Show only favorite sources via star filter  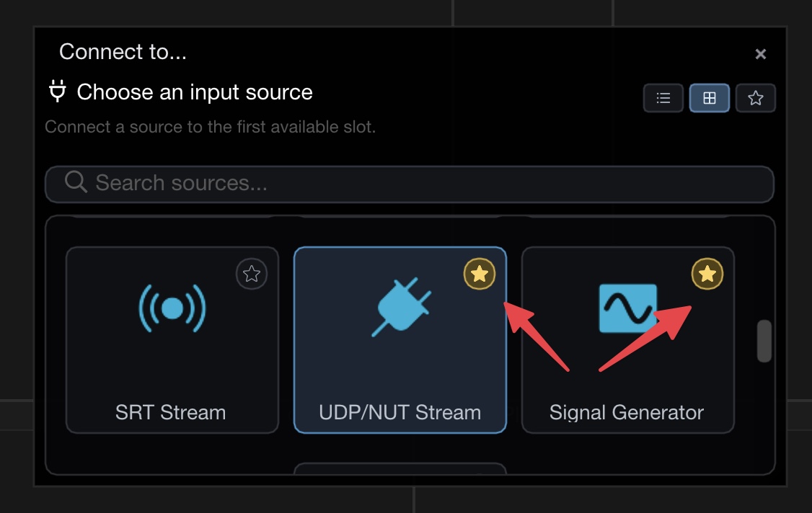tap(755, 99)
